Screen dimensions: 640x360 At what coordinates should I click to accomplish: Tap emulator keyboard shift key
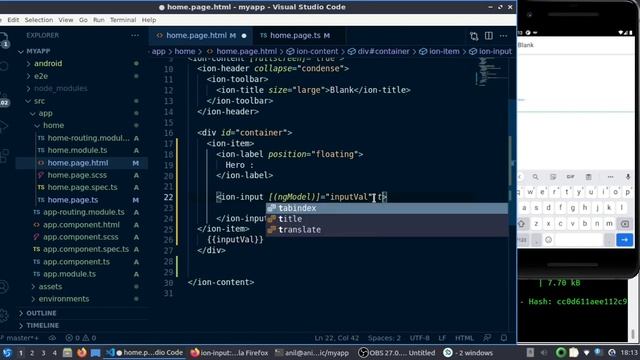pos(521,224)
